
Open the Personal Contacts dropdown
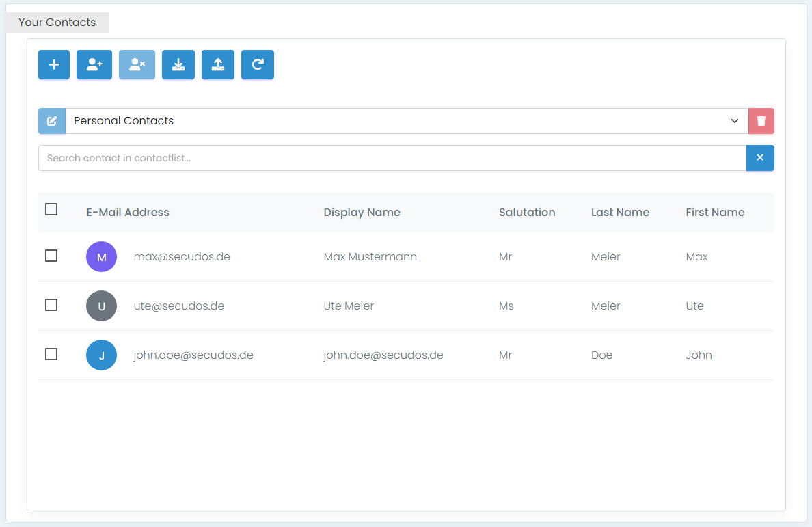[406, 121]
